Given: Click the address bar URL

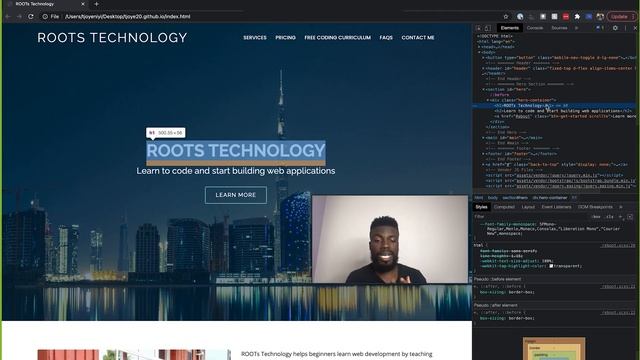Looking at the screenshot, I should click(127, 17).
